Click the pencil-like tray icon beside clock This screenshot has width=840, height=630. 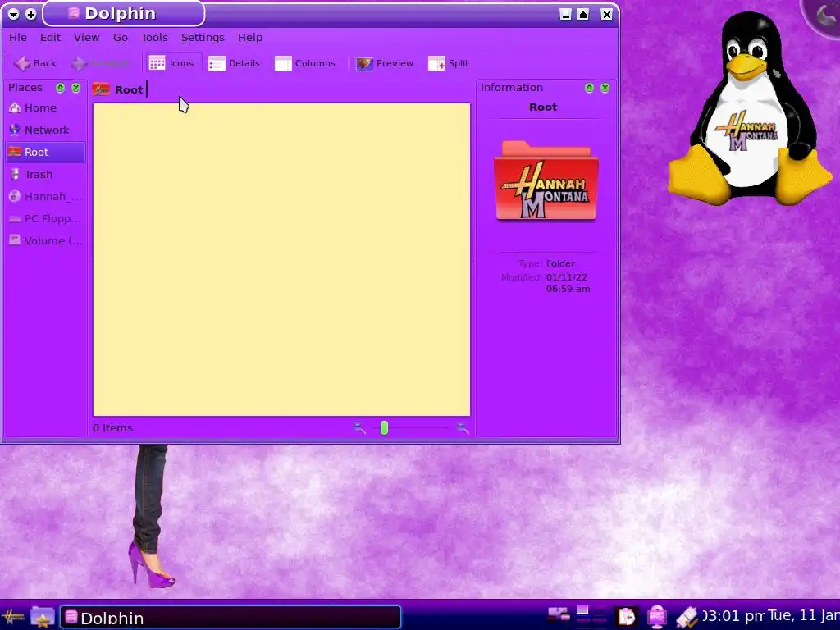pyautogui.click(x=687, y=617)
